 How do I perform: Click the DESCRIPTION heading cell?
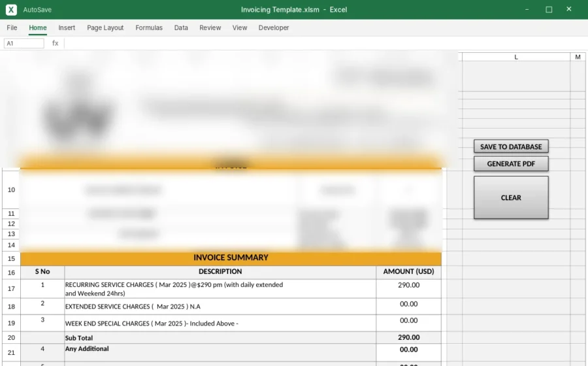click(x=220, y=272)
